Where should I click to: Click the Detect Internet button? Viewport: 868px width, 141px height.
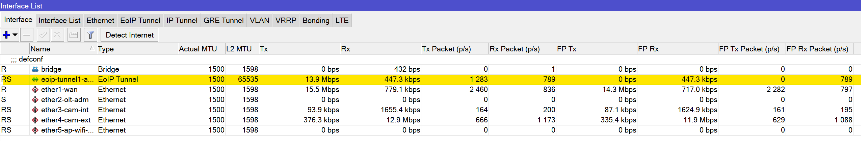pos(130,35)
